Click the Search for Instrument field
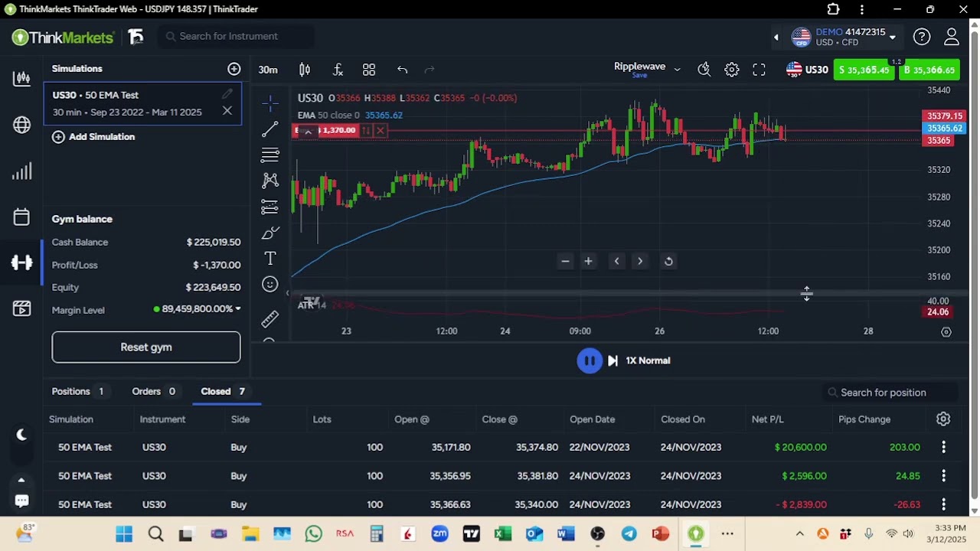The width and height of the screenshot is (980, 551). point(237,36)
